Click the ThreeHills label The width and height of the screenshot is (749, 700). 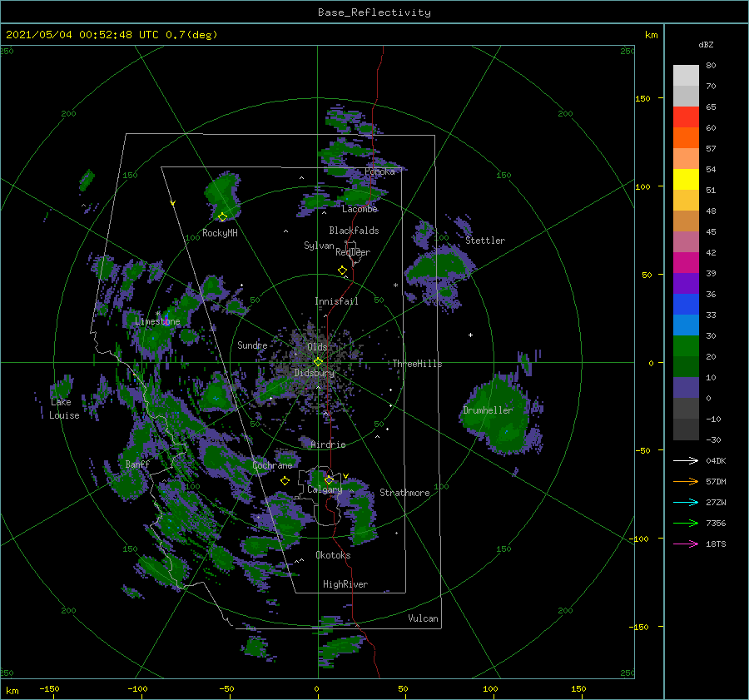pos(418,364)
